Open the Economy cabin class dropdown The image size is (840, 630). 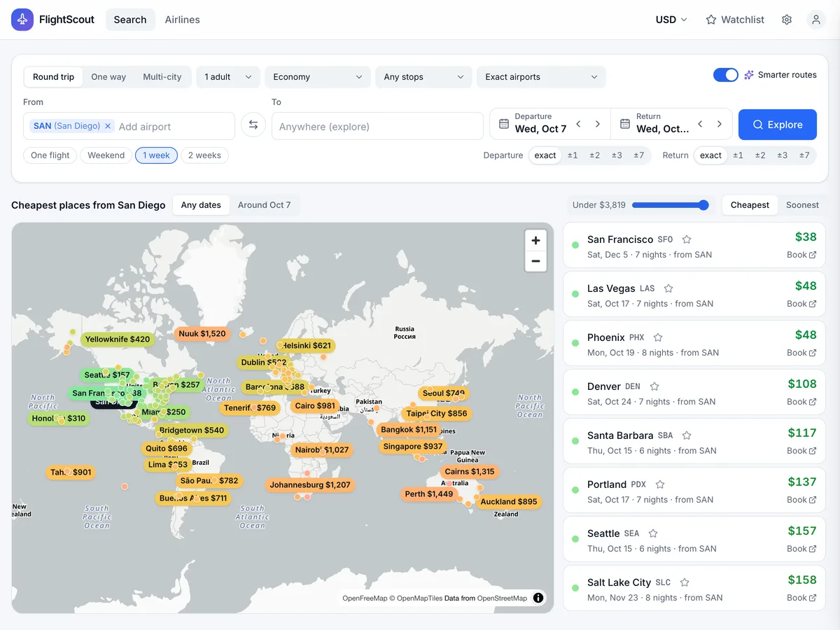318,77
